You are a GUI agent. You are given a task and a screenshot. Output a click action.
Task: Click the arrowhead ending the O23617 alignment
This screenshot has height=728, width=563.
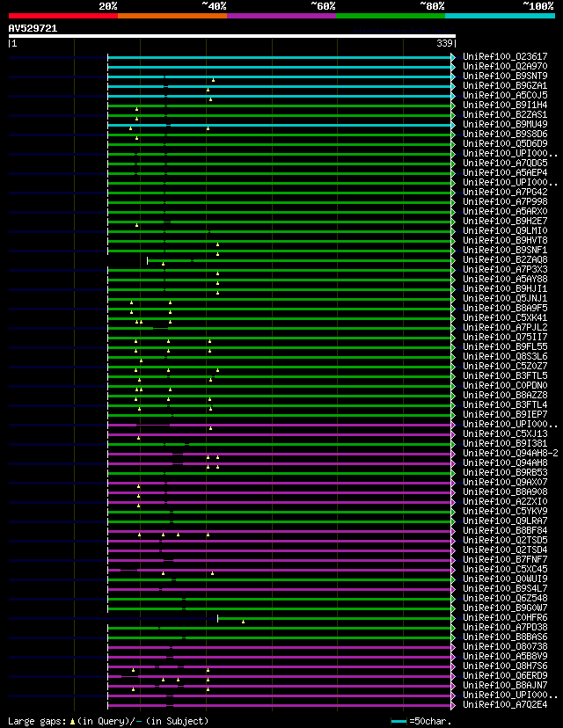point(453,57)
